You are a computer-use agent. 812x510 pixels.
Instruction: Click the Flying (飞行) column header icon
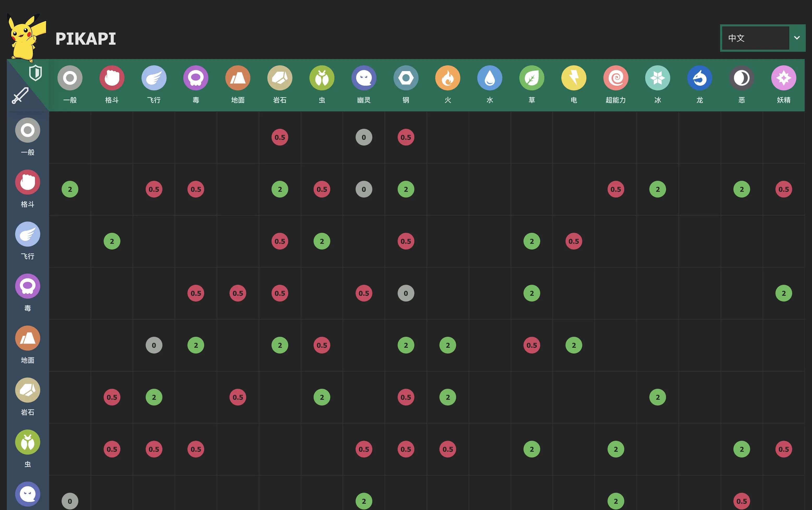(x=154, y=78)
